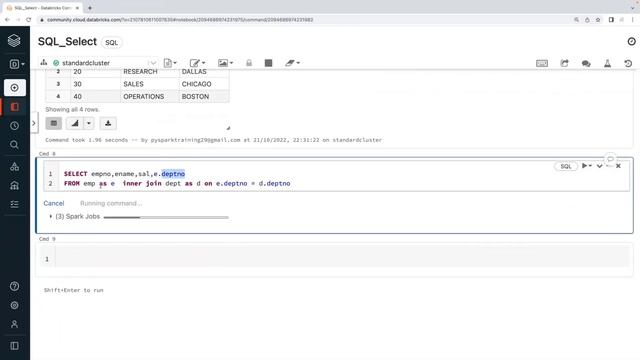This screenshot has width=640, height=360.
Task: Open the Comments speech bubbles icon
Action: tap(586, 63)
